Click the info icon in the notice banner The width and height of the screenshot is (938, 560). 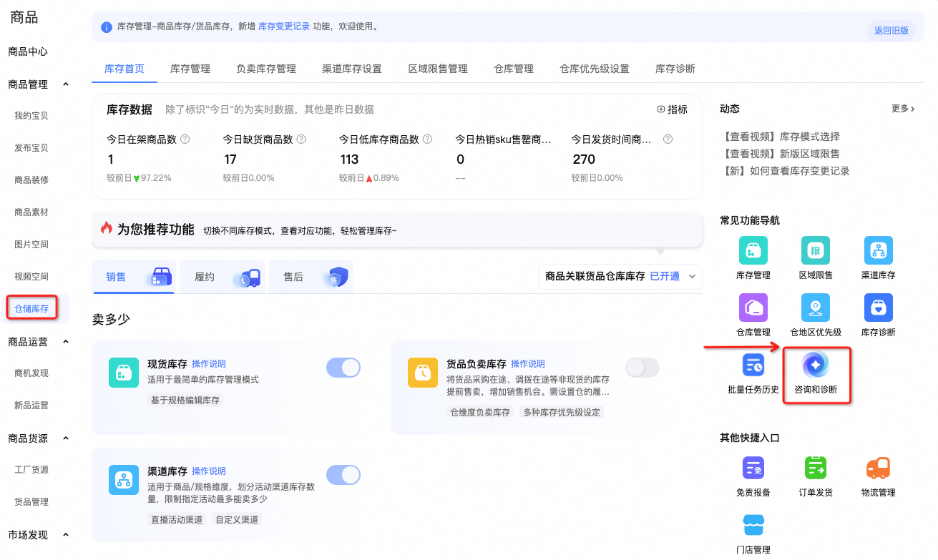tap(107, 27)
